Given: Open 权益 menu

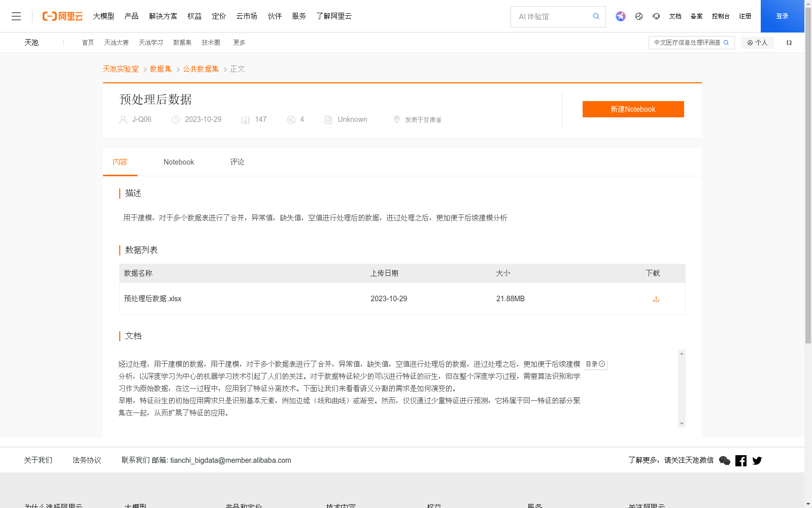Looking at the screenshot, I should point(194,16).
